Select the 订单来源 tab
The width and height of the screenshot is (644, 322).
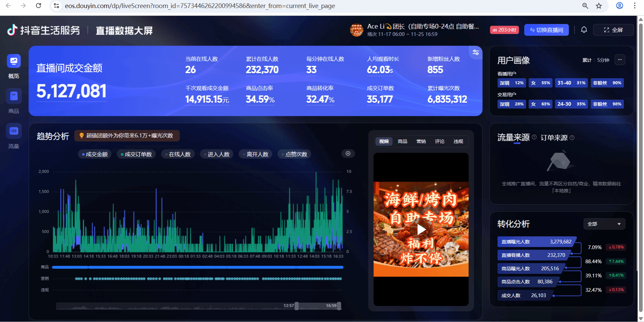click(554, 138)
